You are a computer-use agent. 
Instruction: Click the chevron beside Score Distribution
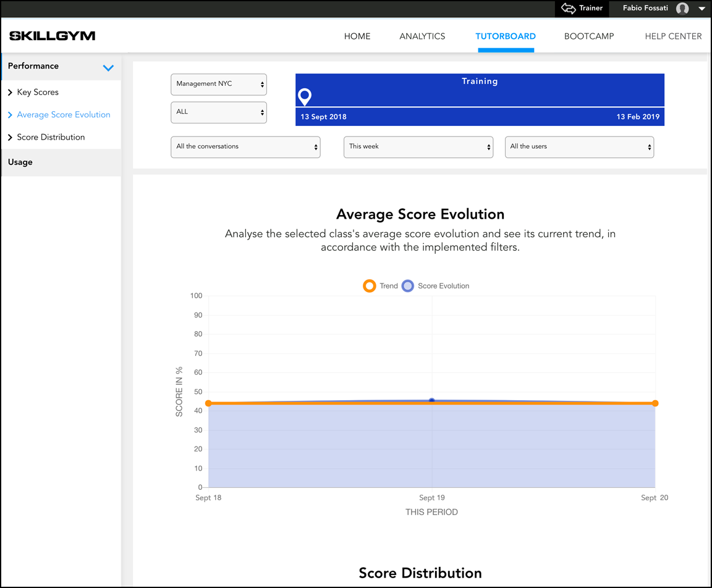(10, 137)
